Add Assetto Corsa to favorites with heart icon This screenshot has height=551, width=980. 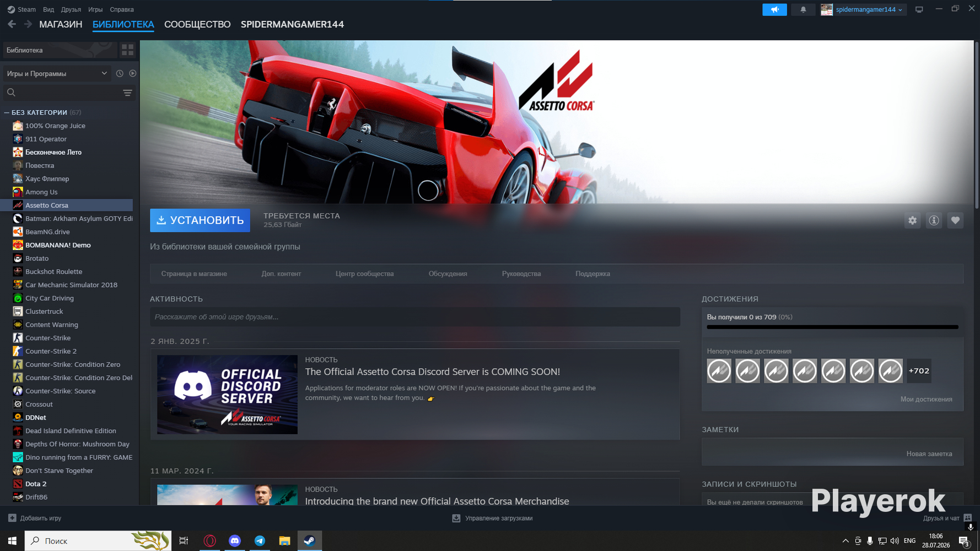(955, 220)
